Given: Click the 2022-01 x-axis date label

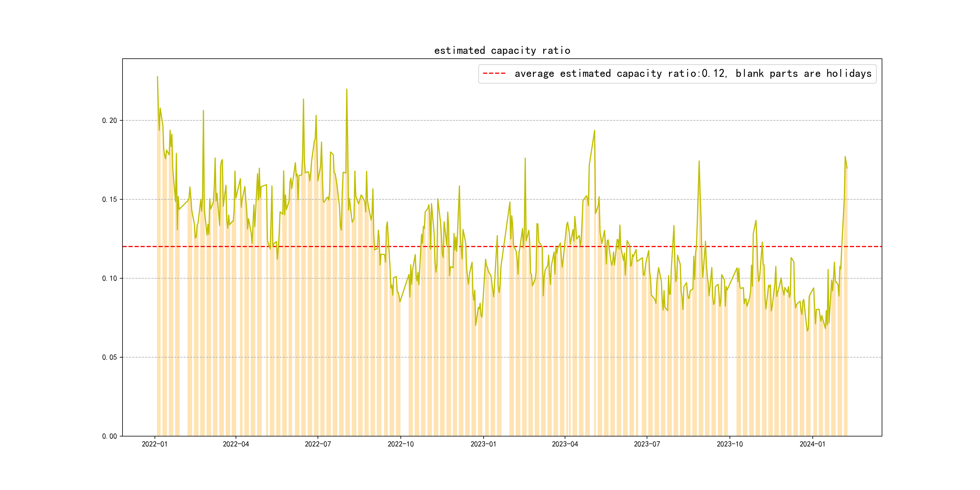Looking at the screenshot, I should click(155, 444).
